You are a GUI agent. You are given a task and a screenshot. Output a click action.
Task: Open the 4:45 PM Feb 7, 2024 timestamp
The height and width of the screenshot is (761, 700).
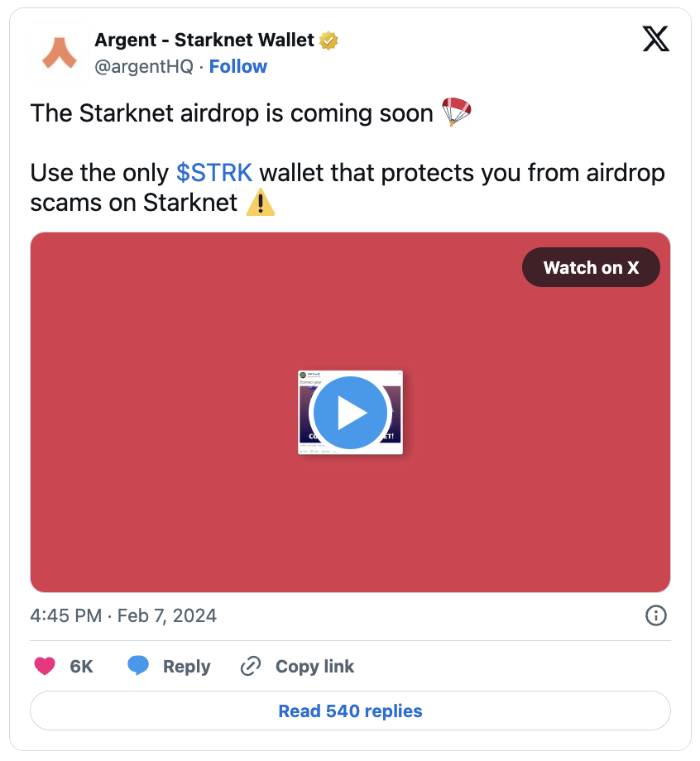click(x=123, y=615)
